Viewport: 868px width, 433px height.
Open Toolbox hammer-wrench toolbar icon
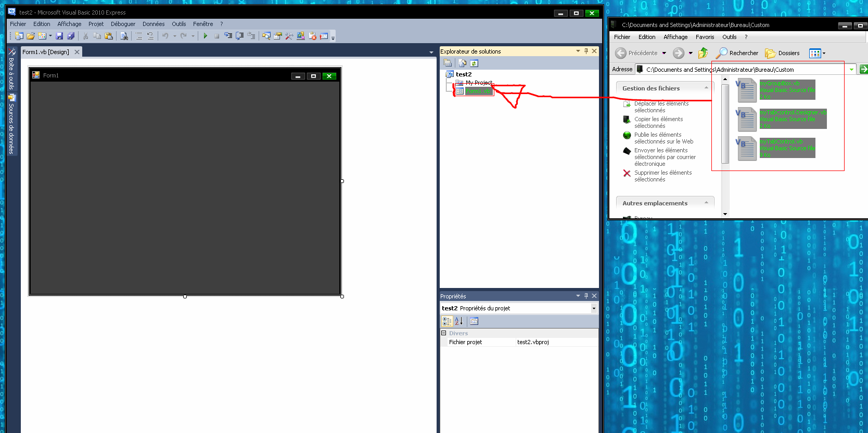point(289,36)
